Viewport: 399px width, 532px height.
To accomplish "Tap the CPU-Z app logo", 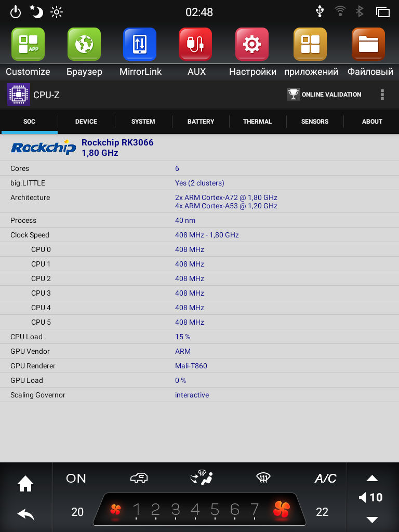I will [19, 95].
